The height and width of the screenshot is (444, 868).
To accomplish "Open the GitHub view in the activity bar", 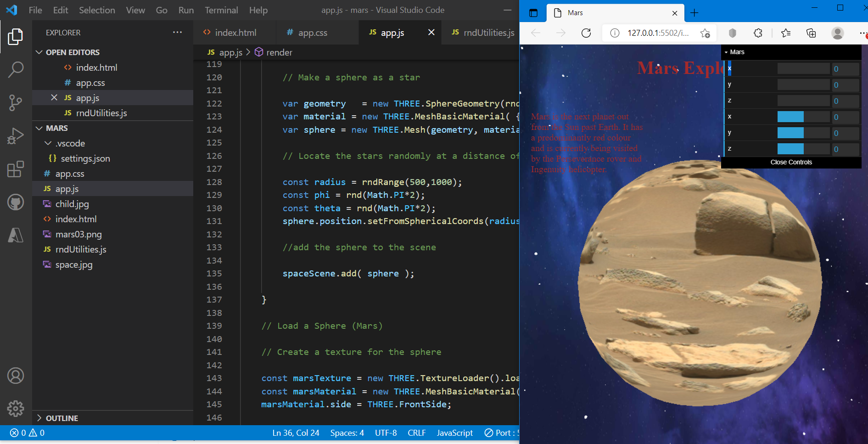I will 16,202.
